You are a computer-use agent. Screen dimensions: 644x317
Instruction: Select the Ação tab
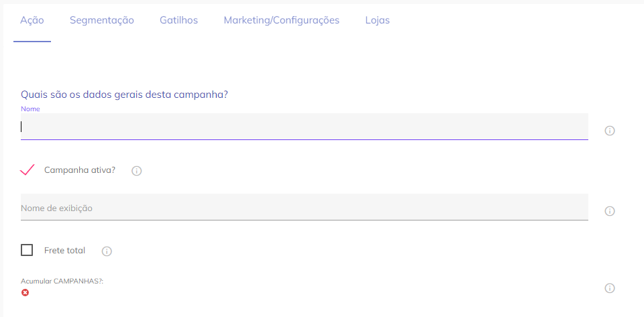coord(32,20)
